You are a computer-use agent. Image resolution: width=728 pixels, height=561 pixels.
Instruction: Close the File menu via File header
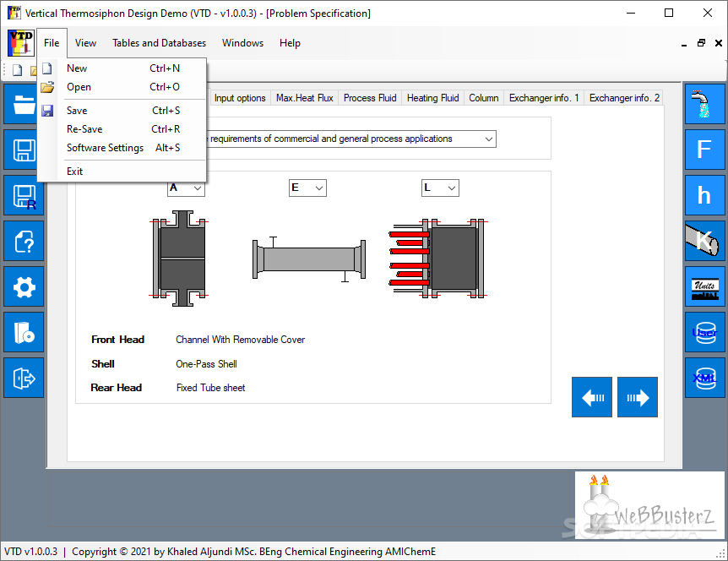(52, 43)
